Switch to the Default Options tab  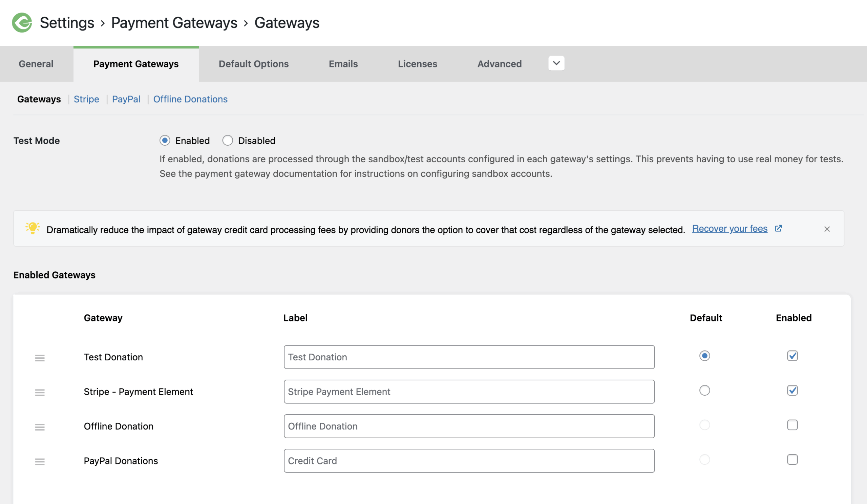pos(254,64)
